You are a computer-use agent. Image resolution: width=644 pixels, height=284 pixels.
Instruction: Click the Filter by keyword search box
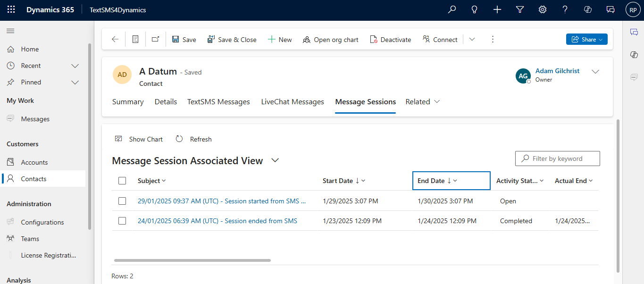click(x=558, y=159)
